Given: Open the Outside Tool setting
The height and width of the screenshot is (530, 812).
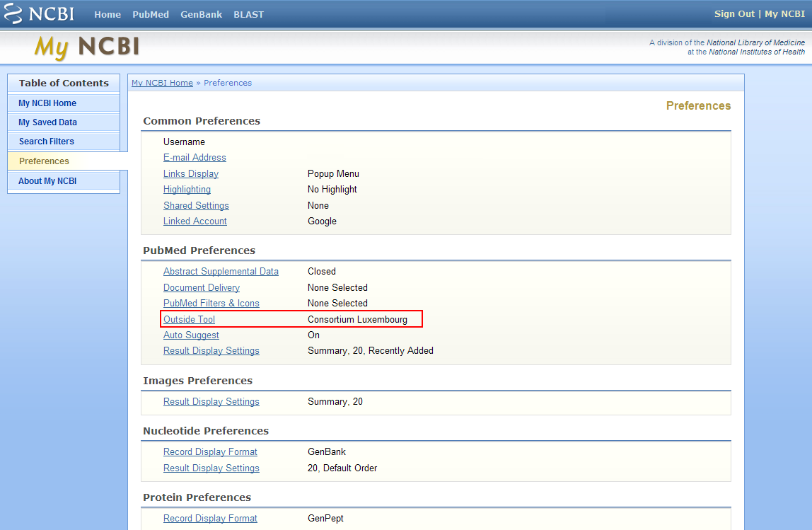Looking at the screenshot, I should pos(189,320).
